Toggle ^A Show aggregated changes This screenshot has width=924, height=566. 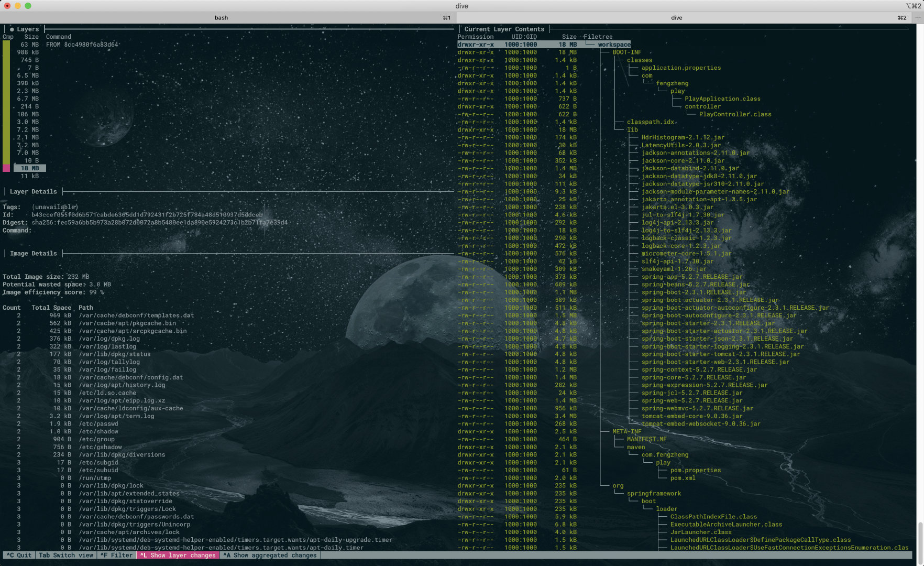click(x=270, y=555)
